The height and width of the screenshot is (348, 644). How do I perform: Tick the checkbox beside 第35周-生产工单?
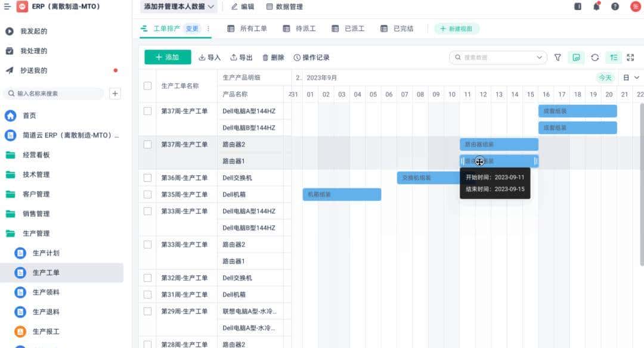[x=147, y=194]
